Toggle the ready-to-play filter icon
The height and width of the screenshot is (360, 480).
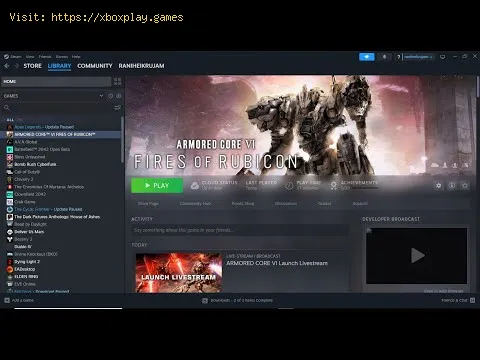point(119,96)
